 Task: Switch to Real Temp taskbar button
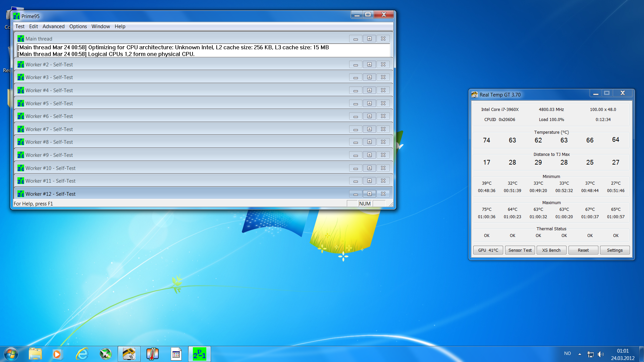[129, 354]
